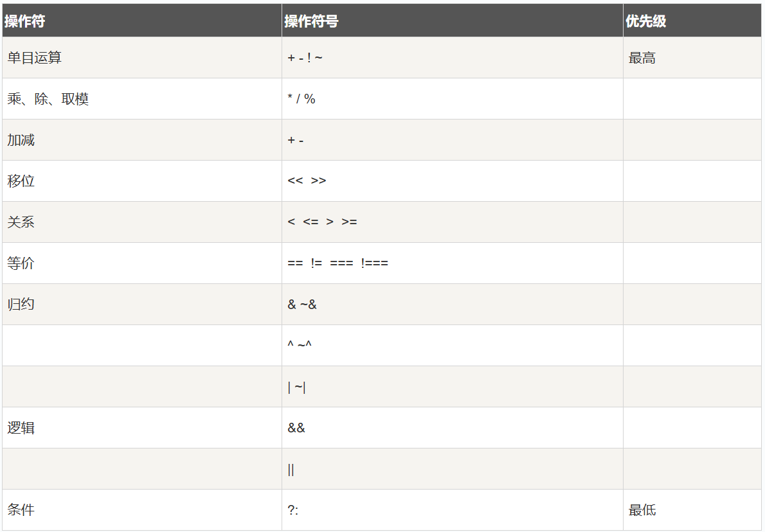Click the 移位 cell
The width and height of the screenshot is (765, 532).
click(x=21, y=181)
